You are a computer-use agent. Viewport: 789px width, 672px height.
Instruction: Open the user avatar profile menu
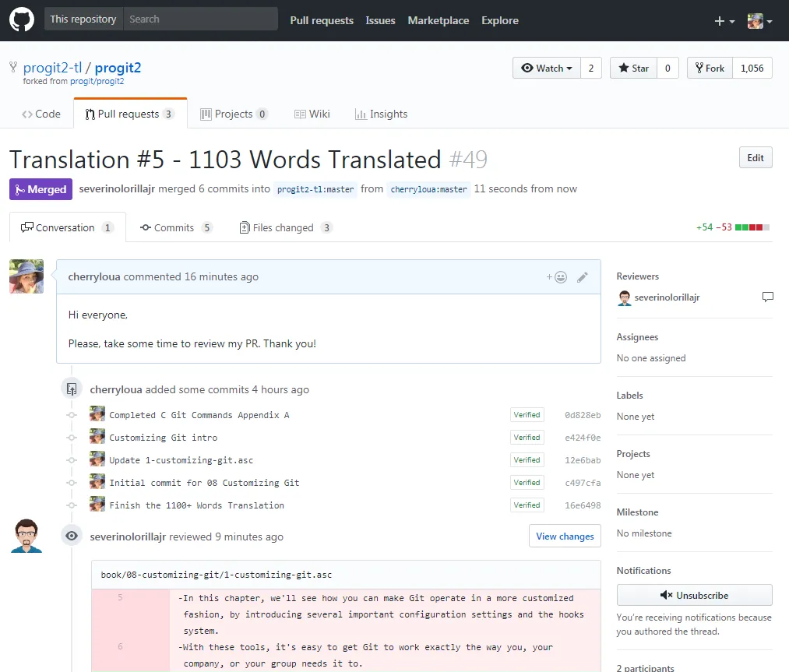tap(759, 21)
